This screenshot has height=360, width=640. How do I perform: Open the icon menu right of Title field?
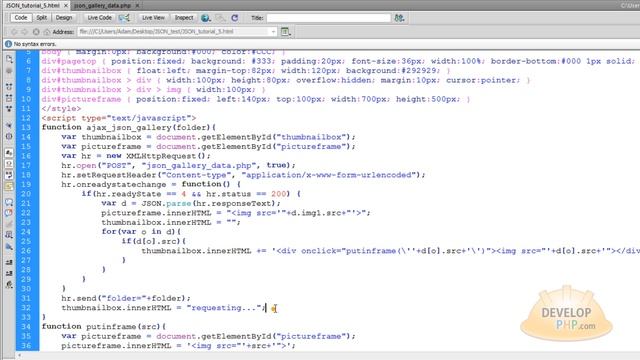click(399, 18)
